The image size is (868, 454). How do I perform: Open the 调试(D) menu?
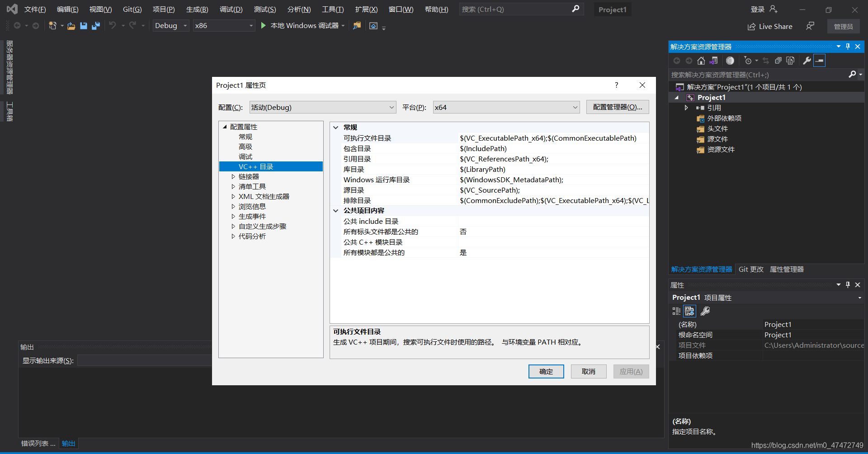pyautogui.click(x=231, y=9)
